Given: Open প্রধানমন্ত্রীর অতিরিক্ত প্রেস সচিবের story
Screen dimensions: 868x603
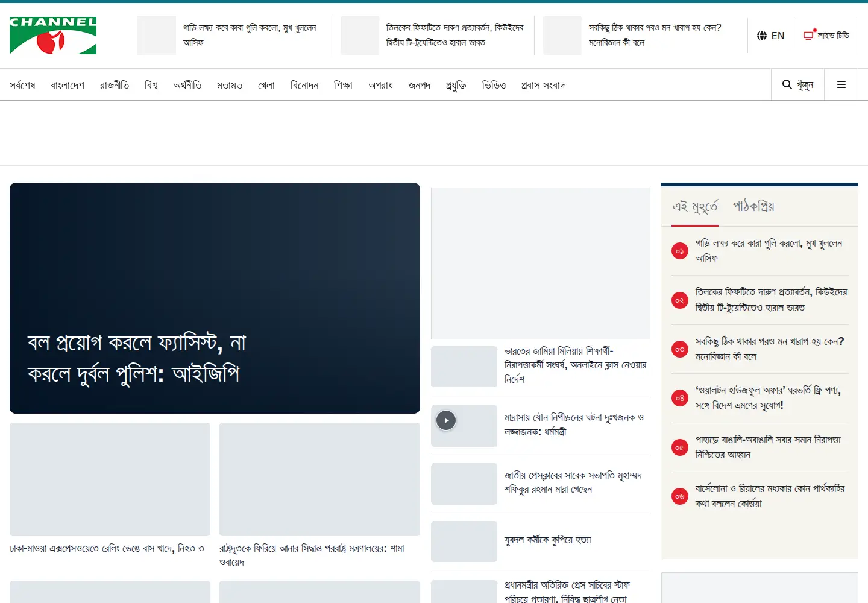Looking at the screenshot, I should coord(567,592).
